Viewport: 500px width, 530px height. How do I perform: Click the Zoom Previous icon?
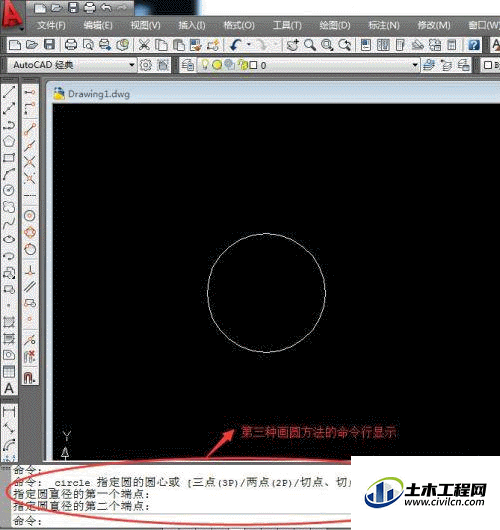tap(344, 45)
